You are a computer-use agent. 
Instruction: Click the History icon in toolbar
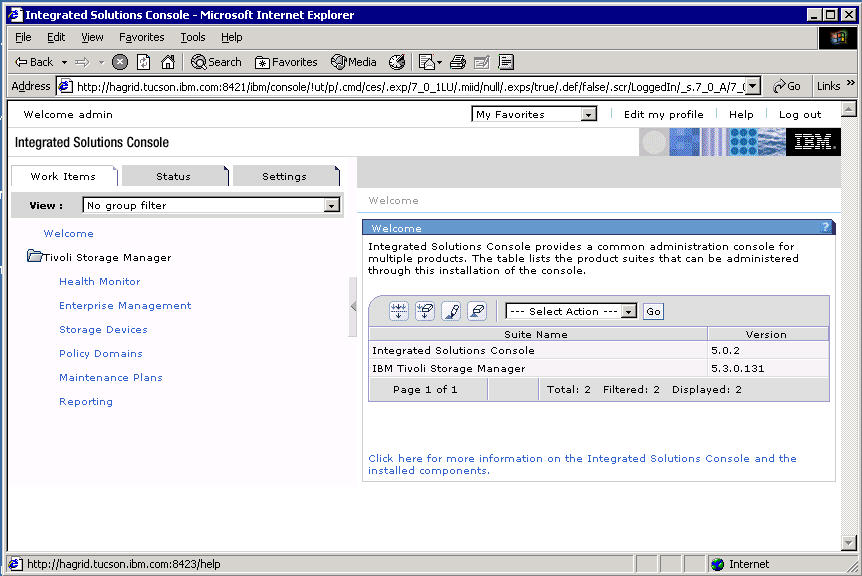pyautogui.click(x=397, y=62)
